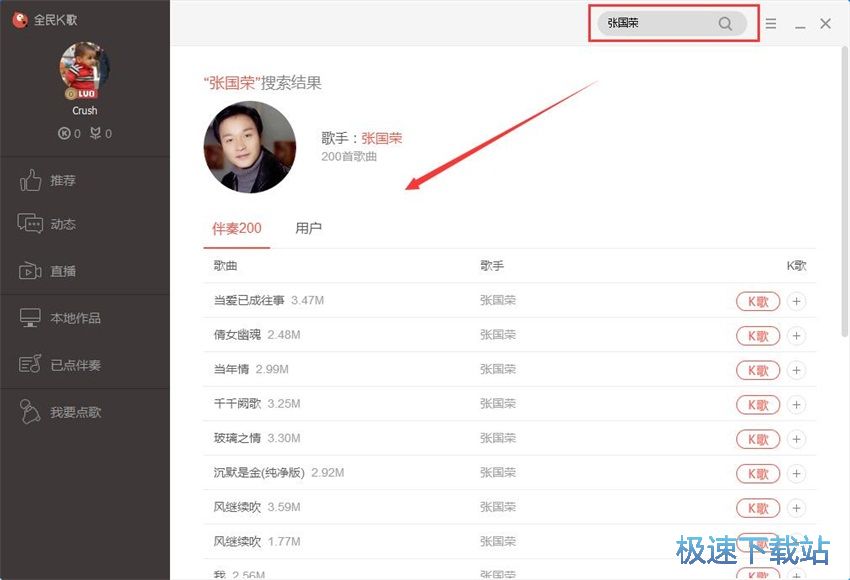Click K歌 button for 千千阙歌
850x580 pixels.
(758, 405)
